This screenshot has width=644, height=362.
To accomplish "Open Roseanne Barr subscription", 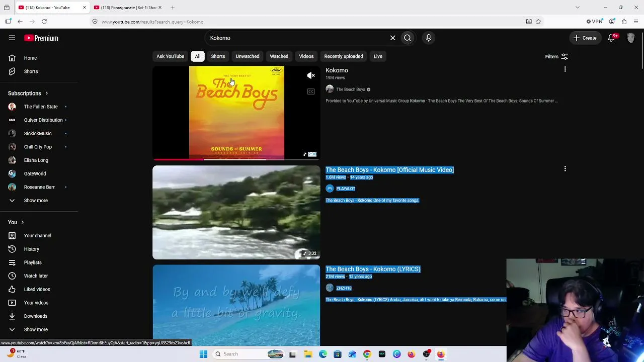I will click(x=39, y=187).
